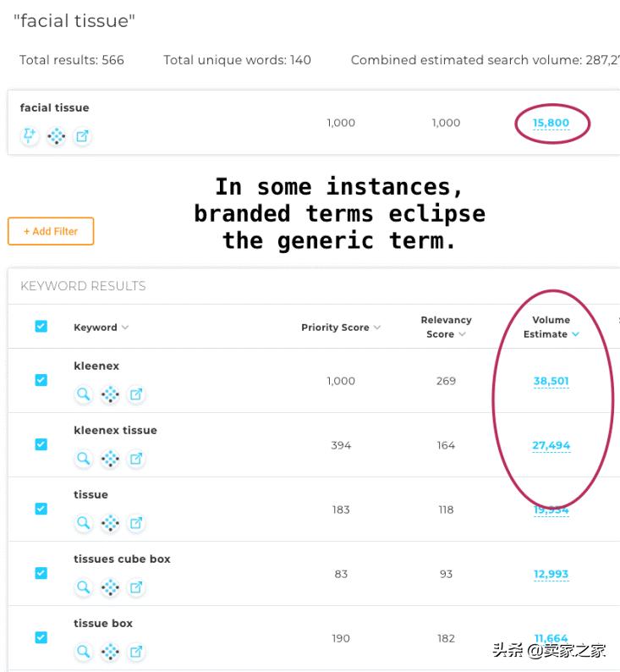Click dotted cluster icon under facial tissue
Screen dimensions: 620x672
pos(56,136)
